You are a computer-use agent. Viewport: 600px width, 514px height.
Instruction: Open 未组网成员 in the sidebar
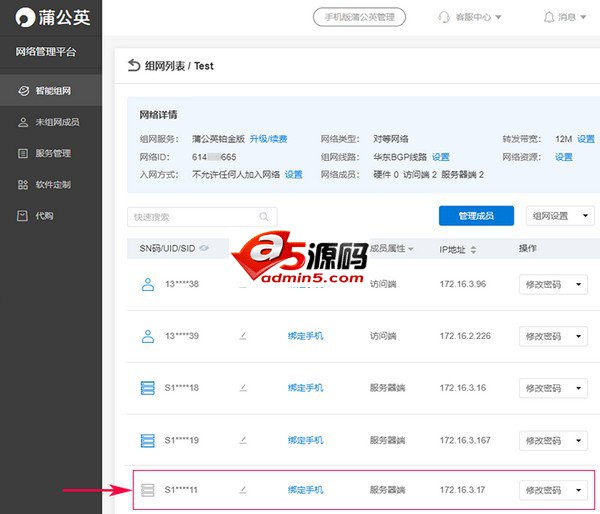coord(51,122)
